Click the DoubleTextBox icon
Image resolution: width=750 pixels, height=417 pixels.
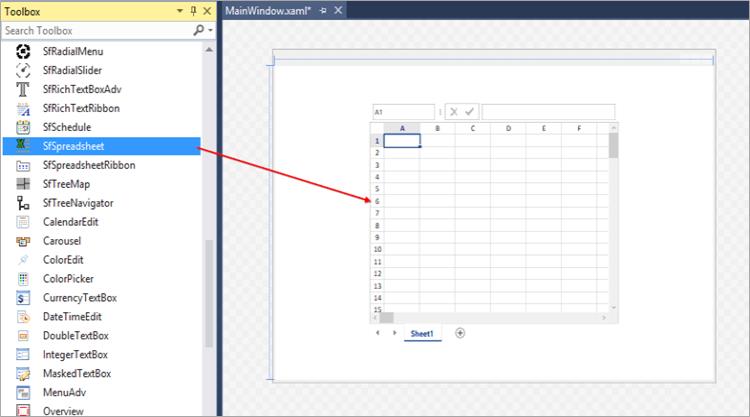(x=23, y=336)
